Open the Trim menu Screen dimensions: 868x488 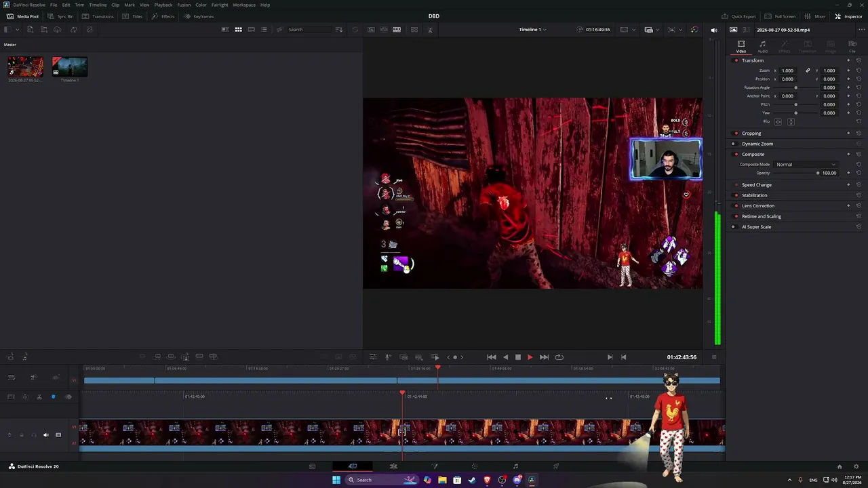pyautogui.click(x=79, y=5)
